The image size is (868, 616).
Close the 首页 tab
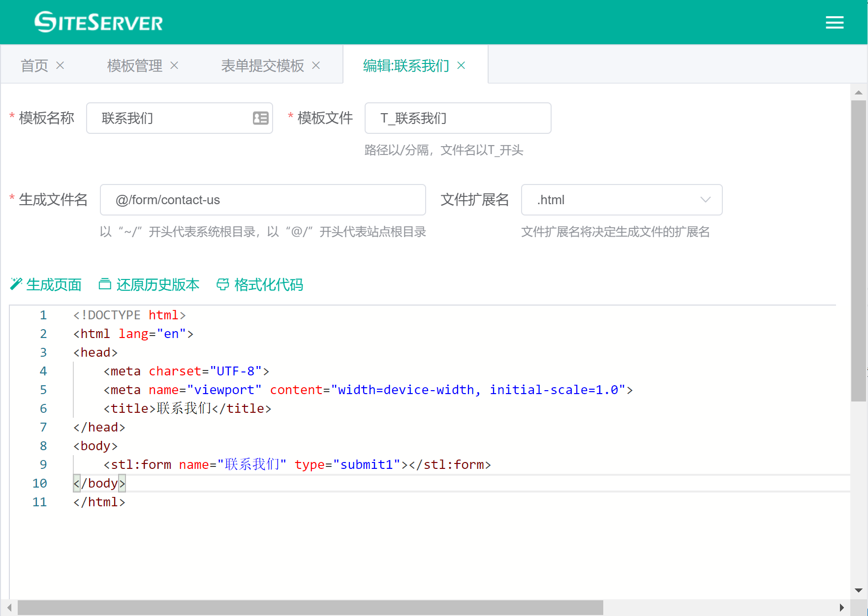60,65
